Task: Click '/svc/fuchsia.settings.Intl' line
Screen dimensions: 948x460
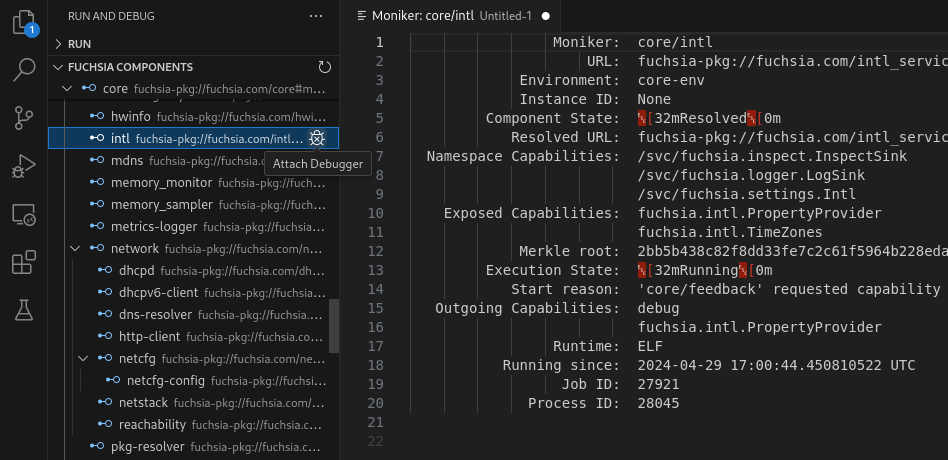Action: coord(747,194)
